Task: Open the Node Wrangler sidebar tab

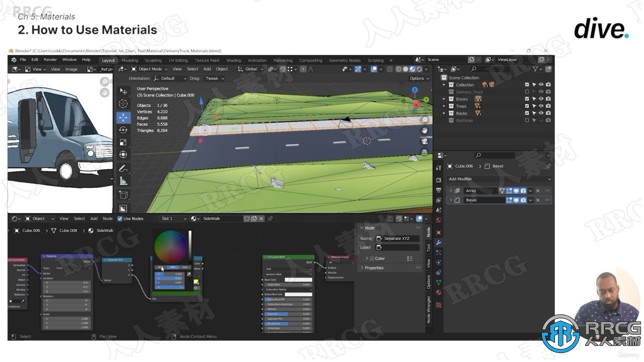Action: (429, 309)
